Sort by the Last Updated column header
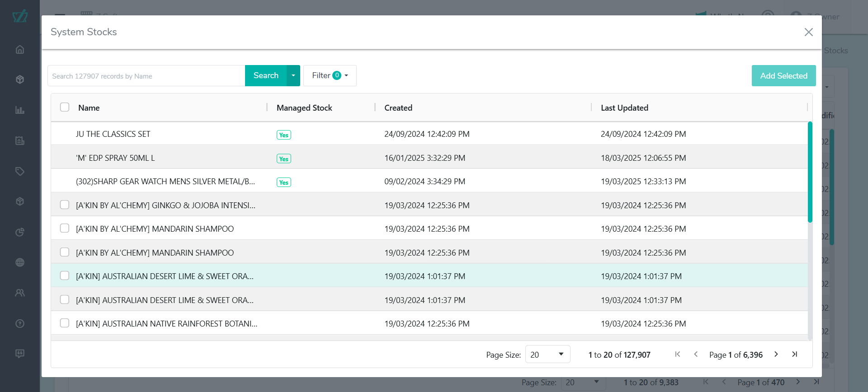 click(624, 108)
